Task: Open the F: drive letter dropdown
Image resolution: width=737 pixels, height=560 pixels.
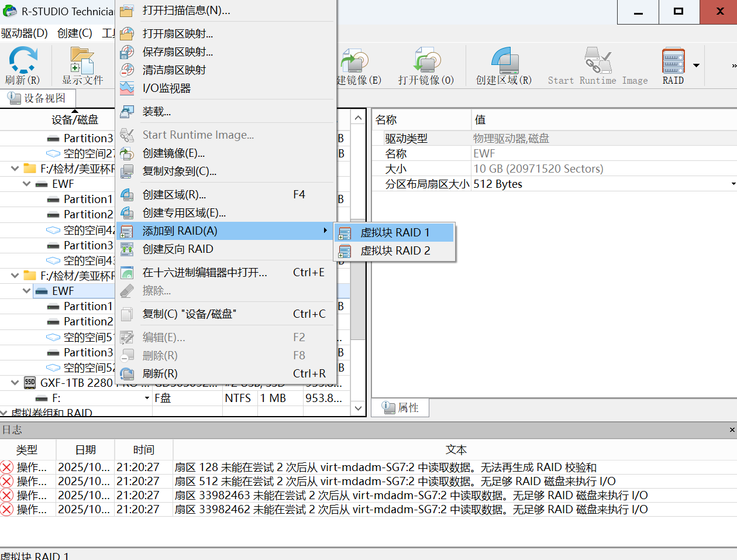Action: pyautogui.click(x=147, y=398)
